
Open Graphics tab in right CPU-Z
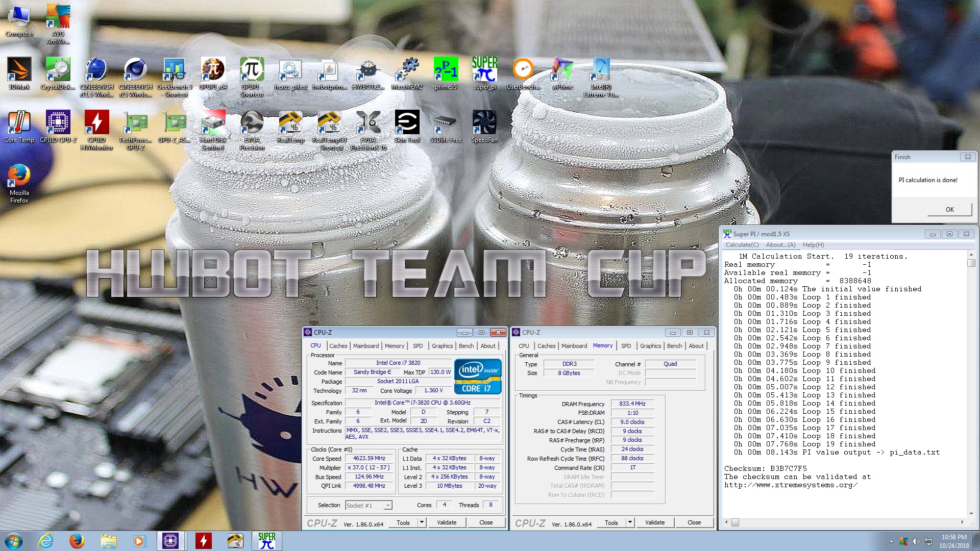pyautogui.click(x=650, y=346)
